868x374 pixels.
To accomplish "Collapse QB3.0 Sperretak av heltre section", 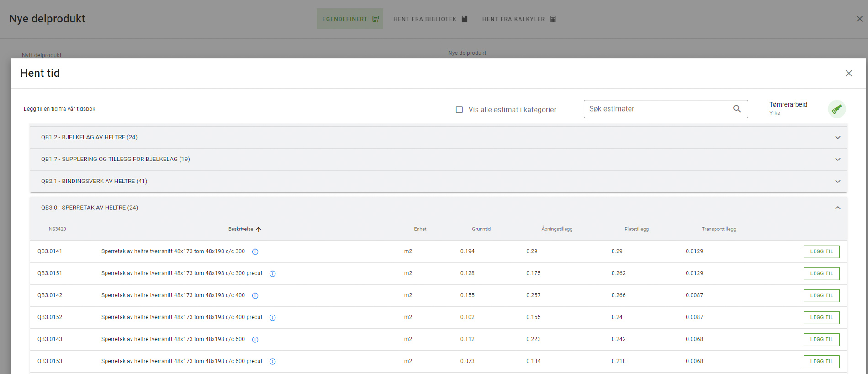I will pos(837,208).
